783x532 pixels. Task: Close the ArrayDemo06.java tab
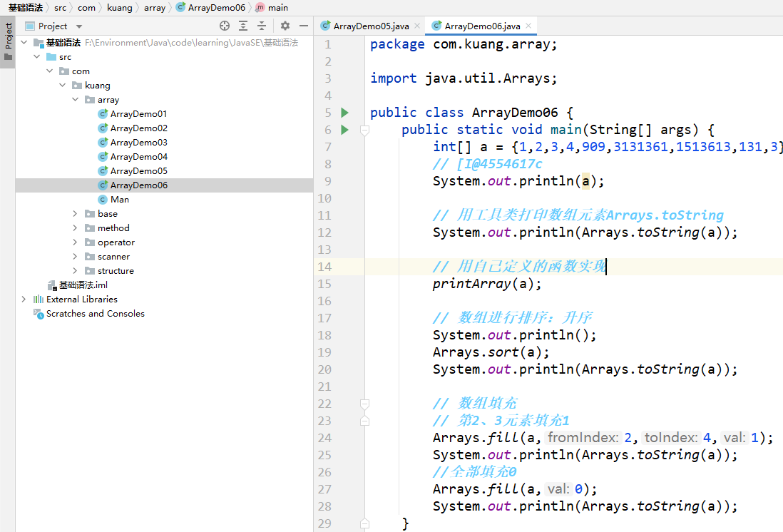point(528,26)
